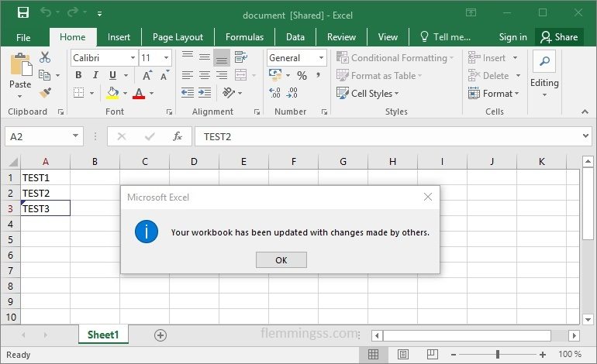The height and width of the screenshot is (364, 597).
Task: Click Sign in
Action: click(512, 37)
